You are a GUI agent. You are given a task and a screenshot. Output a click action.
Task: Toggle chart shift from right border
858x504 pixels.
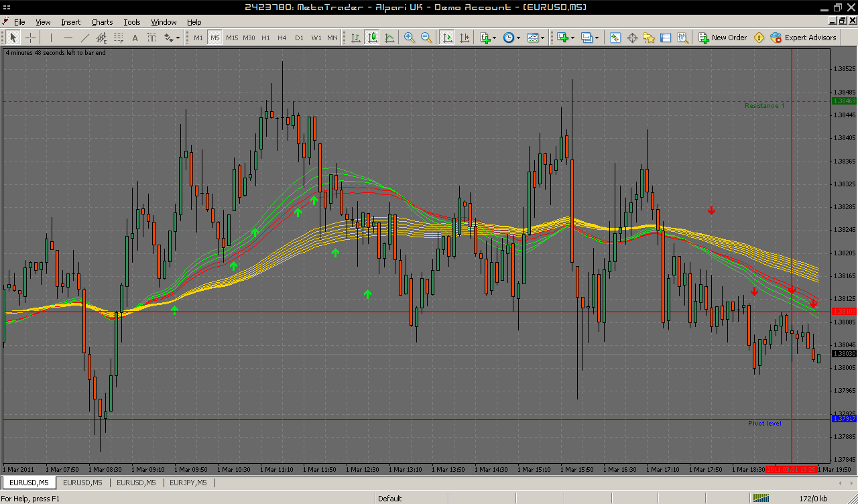[464, 38]
